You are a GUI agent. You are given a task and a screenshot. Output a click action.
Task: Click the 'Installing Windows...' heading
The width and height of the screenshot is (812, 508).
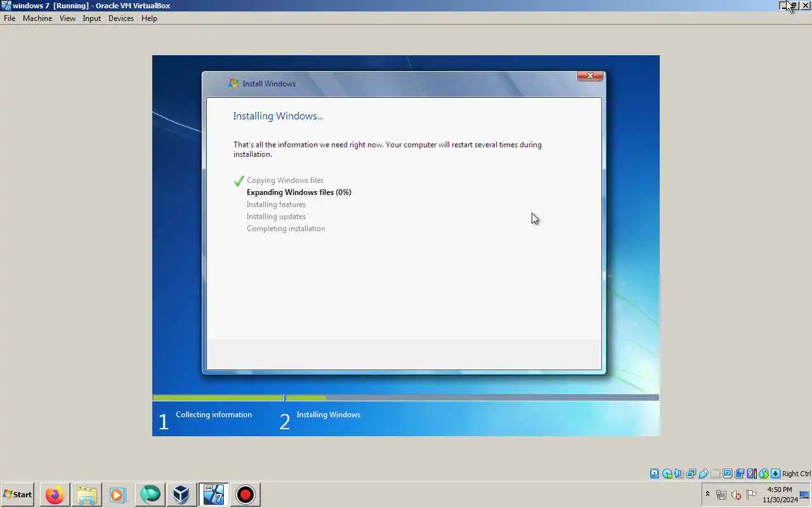pyautogui.click(x=278, y=116)
